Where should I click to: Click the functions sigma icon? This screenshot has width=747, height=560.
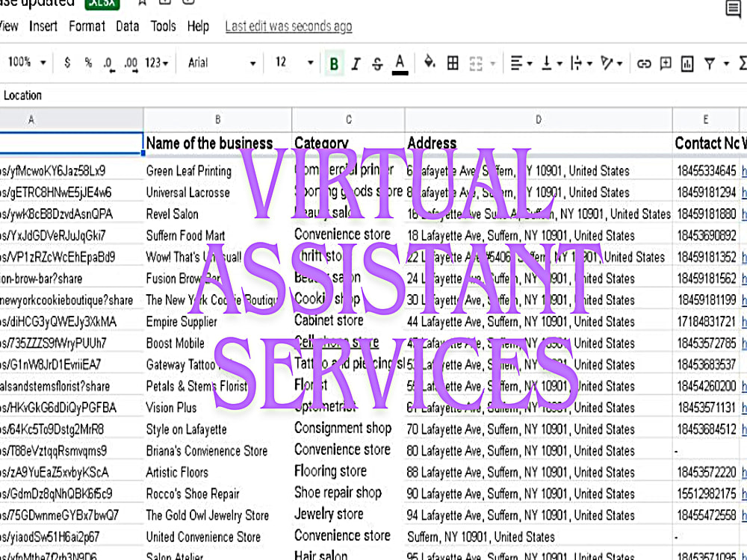(x=743, y=63)
